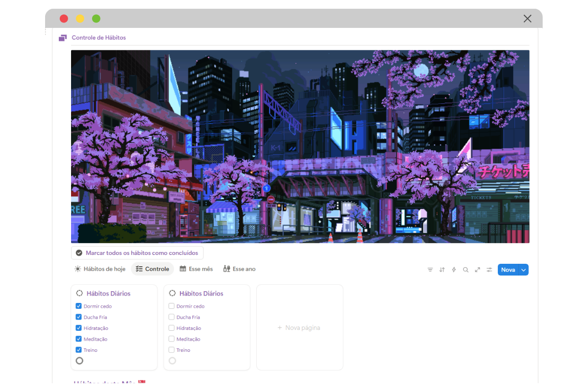Viewport: 588px width, 392px height.
Task: Click Marcar todos os hábitos como concluídos
Action: [137, 253]
